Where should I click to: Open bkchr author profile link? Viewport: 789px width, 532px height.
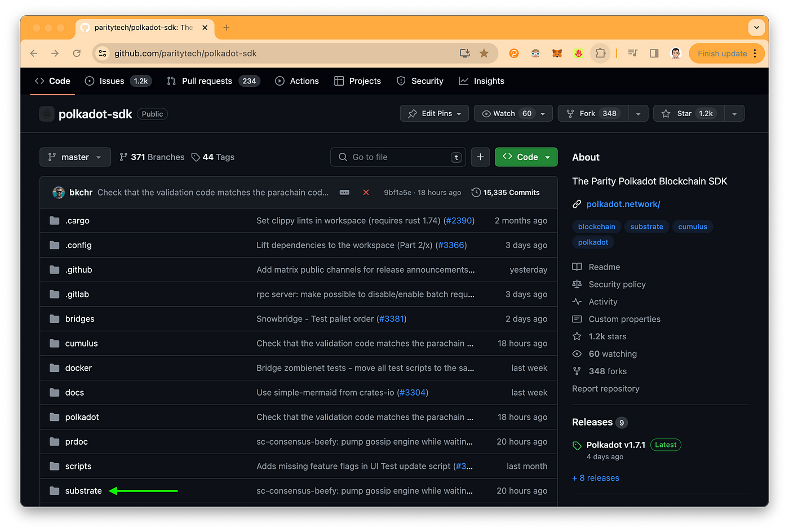(x=81, y=193)
